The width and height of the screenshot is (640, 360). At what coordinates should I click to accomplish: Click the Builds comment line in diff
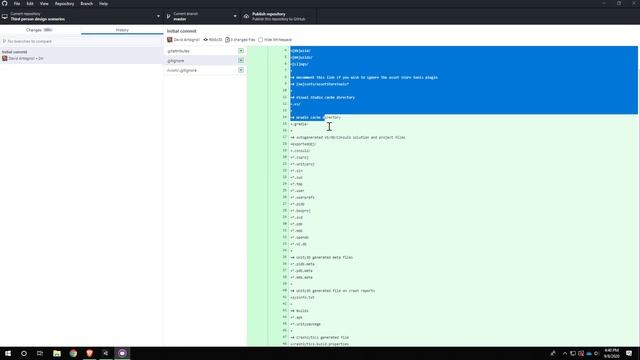pos(300,311)
